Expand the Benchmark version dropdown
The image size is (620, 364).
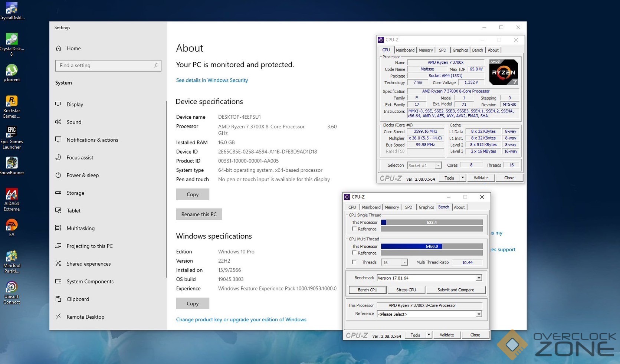point(479,278)
